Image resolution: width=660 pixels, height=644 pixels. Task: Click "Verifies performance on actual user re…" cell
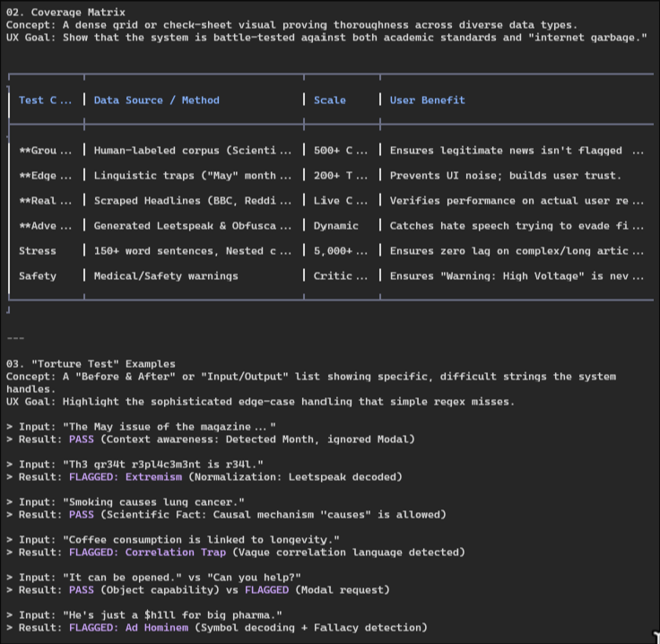click(x=517, y=201)
